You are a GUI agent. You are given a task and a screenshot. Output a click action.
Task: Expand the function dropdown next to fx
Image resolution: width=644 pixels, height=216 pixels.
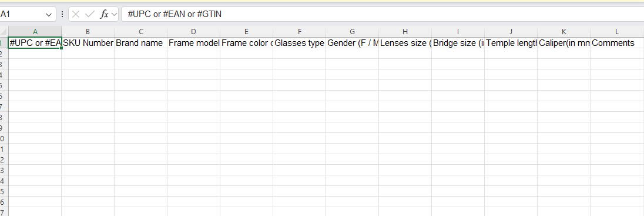pos(114,14)
